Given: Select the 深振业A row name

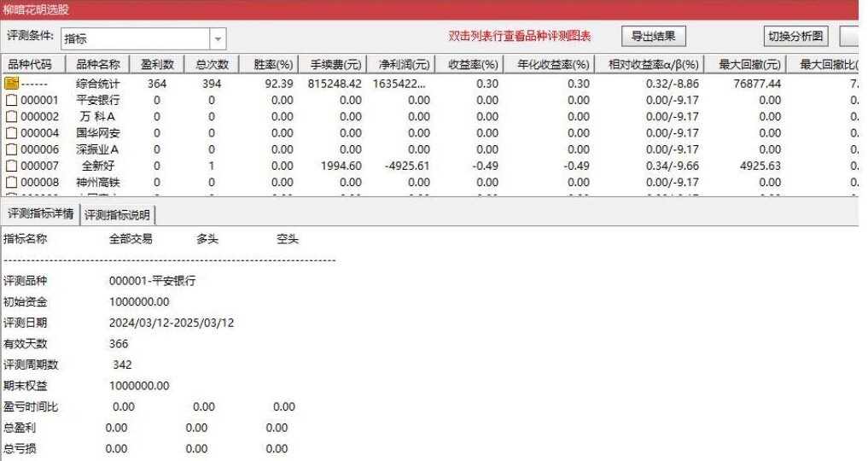Looking at the screenshot, I should point(97,149).
